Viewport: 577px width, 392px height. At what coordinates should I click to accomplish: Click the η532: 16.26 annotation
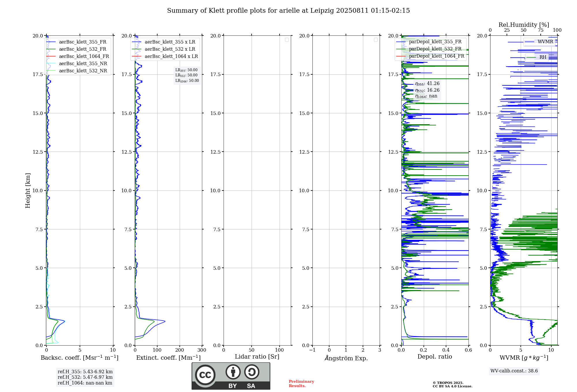coord(427,90)
